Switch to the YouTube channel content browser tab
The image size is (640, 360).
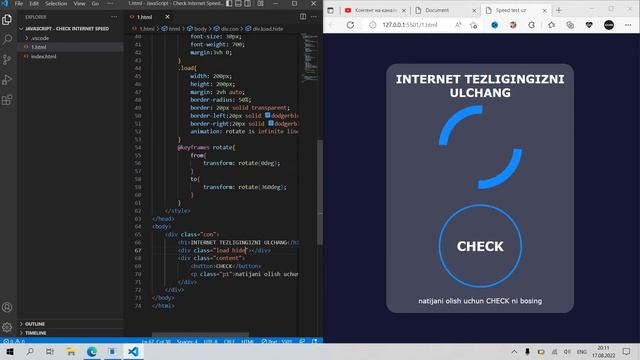pyautogui.click(x=375, y=10)
